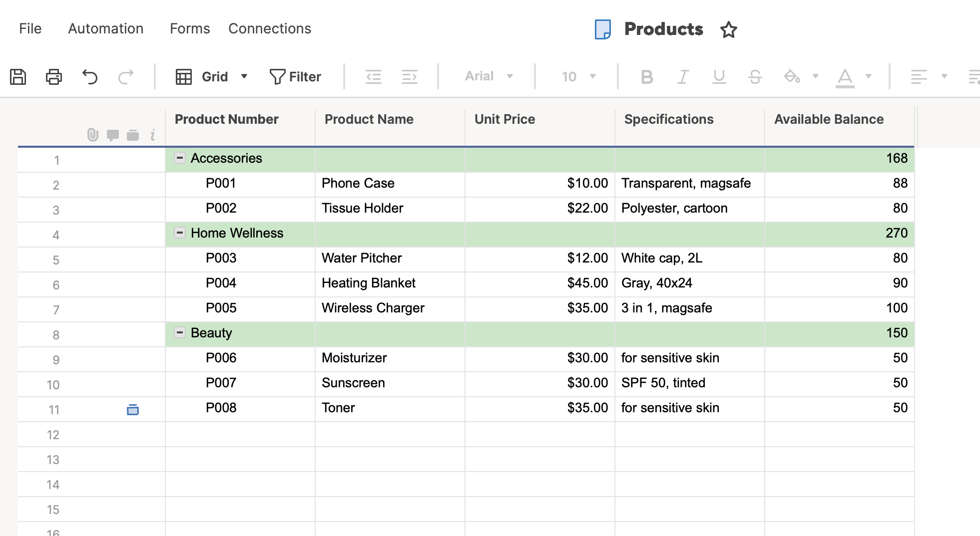The image size is (980, 536).
Task: Click the Outdent icon
Action: [x=373, y=77]
